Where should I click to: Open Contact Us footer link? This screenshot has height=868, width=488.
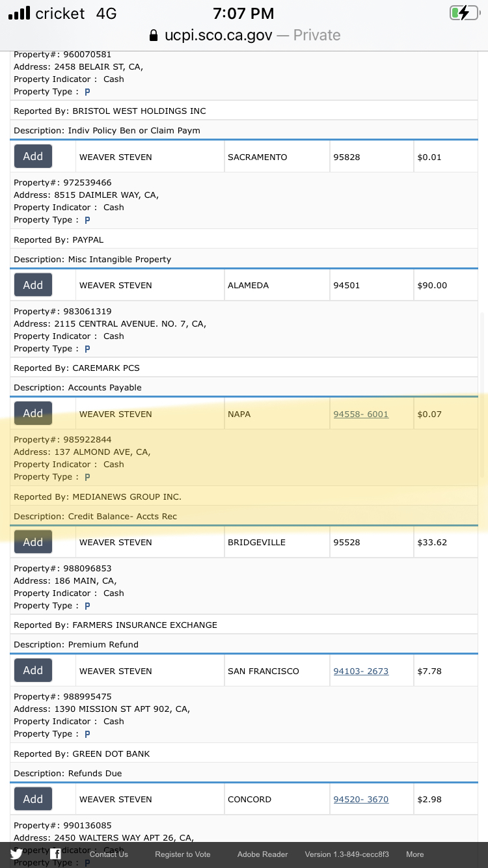coord(109,854)
